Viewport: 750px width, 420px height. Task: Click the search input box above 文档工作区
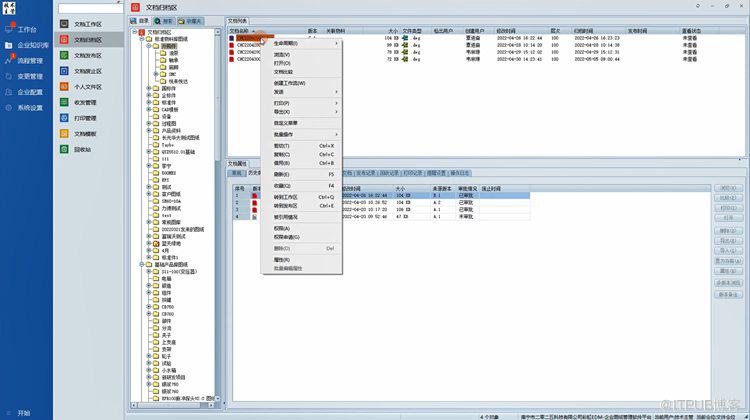click(90, 8)
